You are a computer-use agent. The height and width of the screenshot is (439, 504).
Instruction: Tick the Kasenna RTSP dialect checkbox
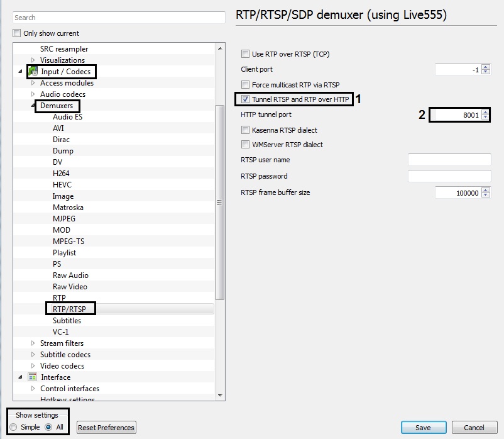[246, 130]
